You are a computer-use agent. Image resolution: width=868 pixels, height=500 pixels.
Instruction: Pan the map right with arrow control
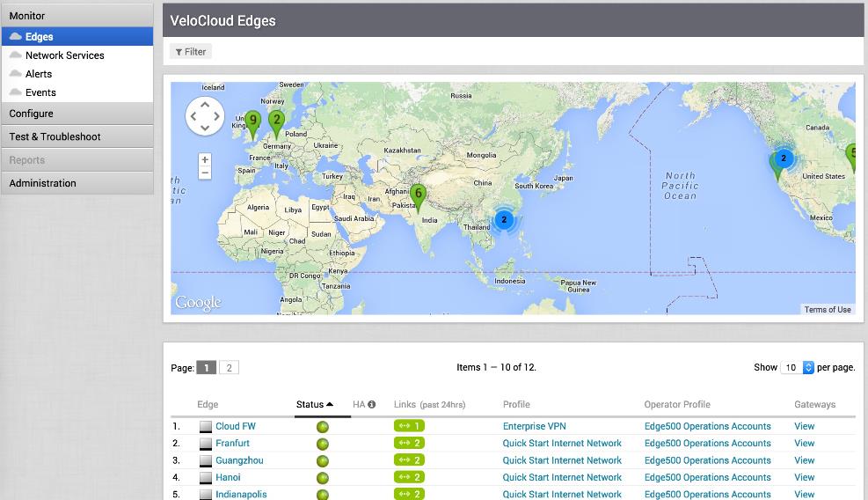tap(216, 116)
